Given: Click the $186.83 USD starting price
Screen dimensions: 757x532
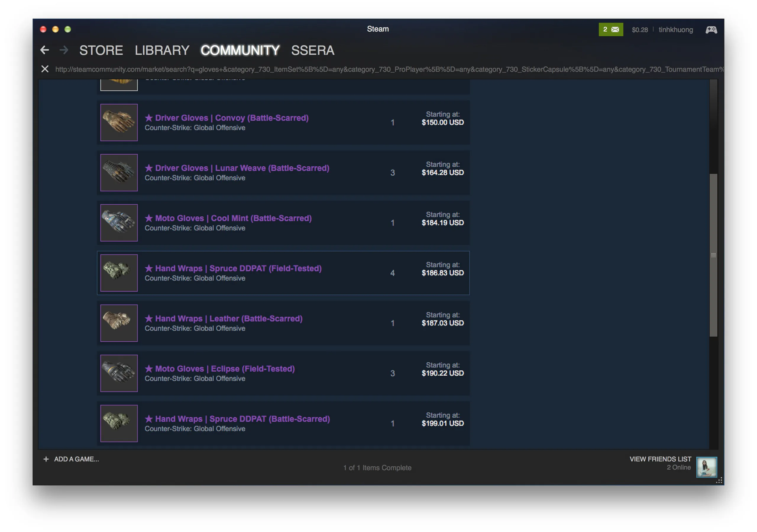Looking at the screenshot, I should (442, 273).
